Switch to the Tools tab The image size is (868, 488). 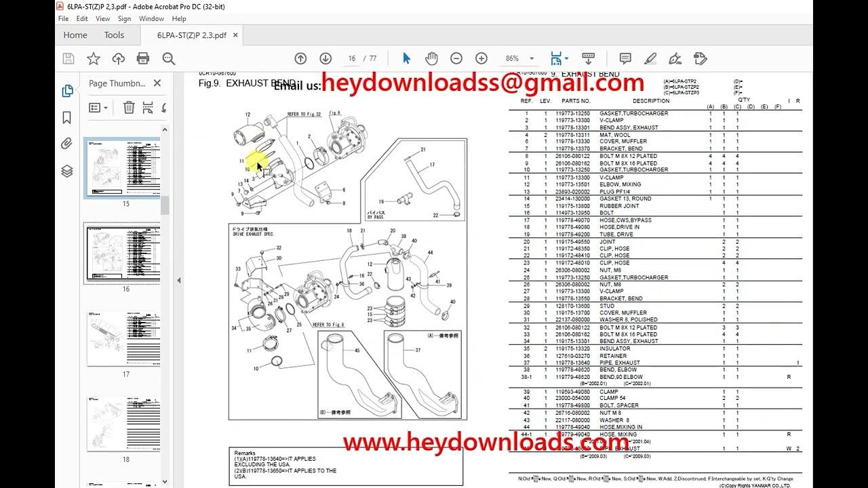114,35
